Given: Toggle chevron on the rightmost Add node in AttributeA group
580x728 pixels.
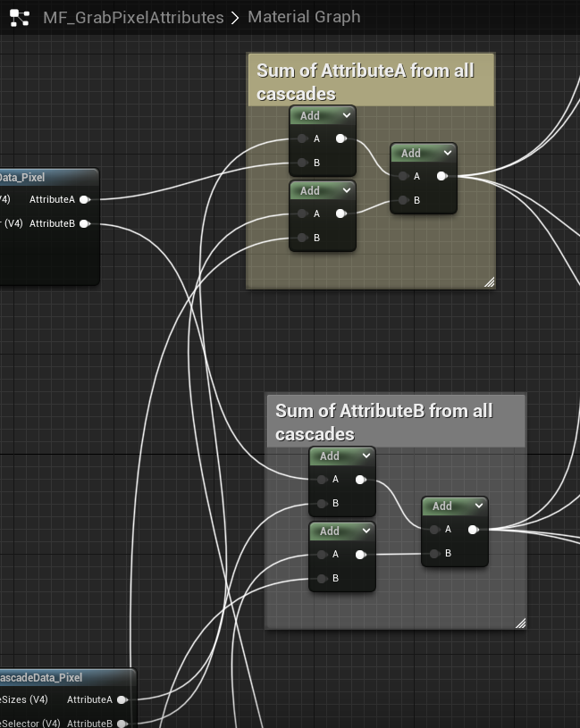Looking at the screenshot, I should coord(447,153).
